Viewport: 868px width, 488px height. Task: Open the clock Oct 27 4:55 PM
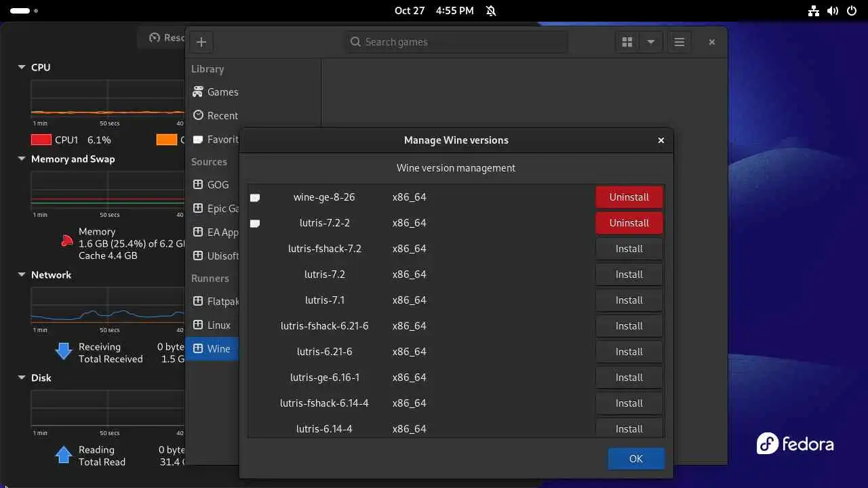(x=434, y=11)
